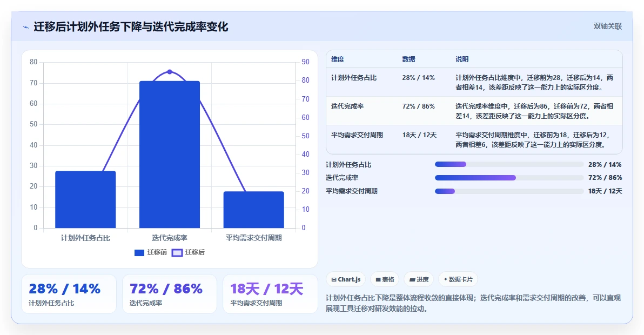The height and width of the screenshot is (335, 644).
Task: Click the 迭代完成率 progress bar
Action: 509,178
